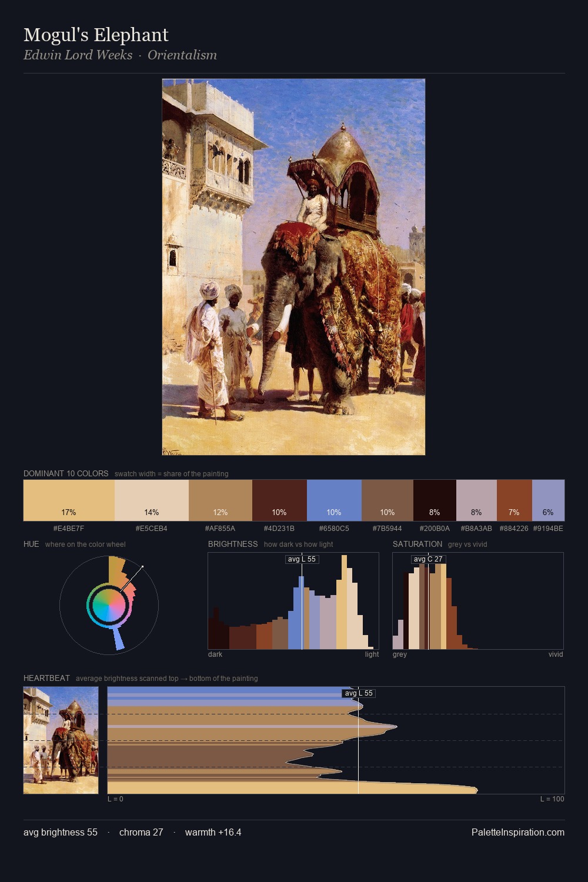Select the #E5CEB4 14% swatch
588x882 pixels.
(152, 500)
